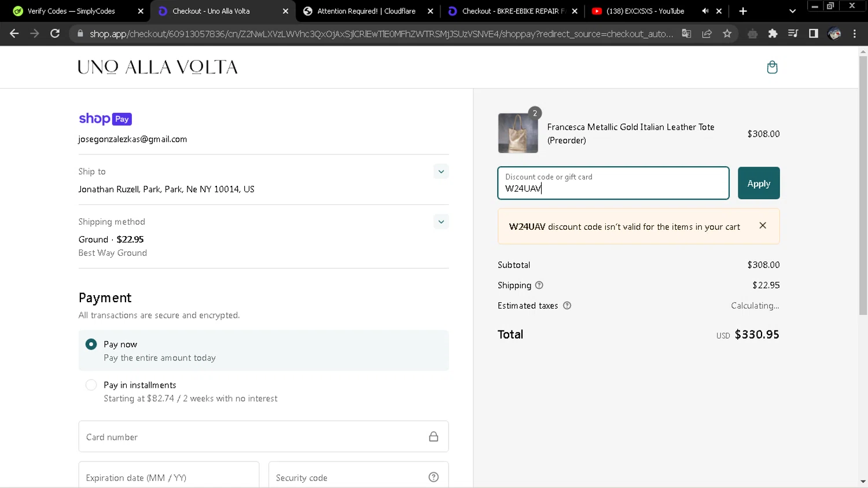Image resolution: width=868 pixels, height=488 pixels.
Task: Click the address bar URL
Action: point(381,34)
